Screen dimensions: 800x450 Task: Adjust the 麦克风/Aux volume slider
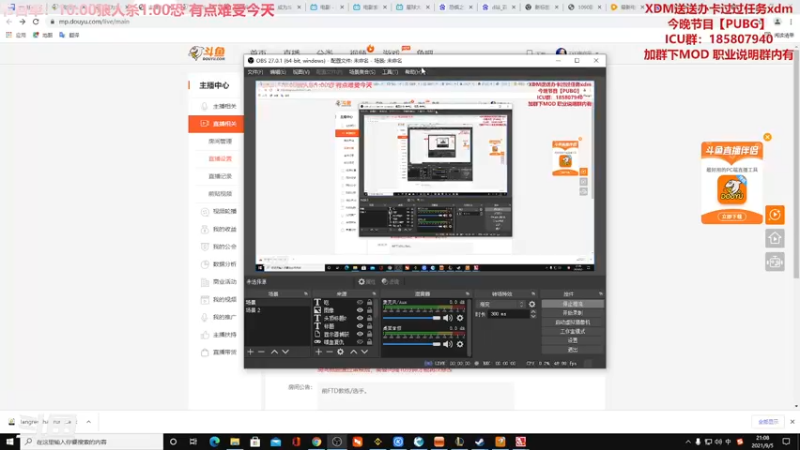[x=412, y=318]
